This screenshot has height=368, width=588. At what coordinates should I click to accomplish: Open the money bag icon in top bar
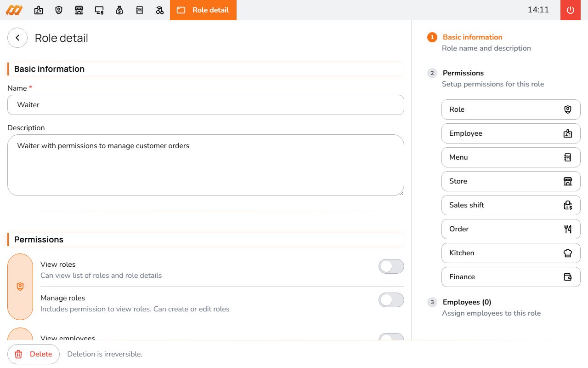tap(119, 10)
